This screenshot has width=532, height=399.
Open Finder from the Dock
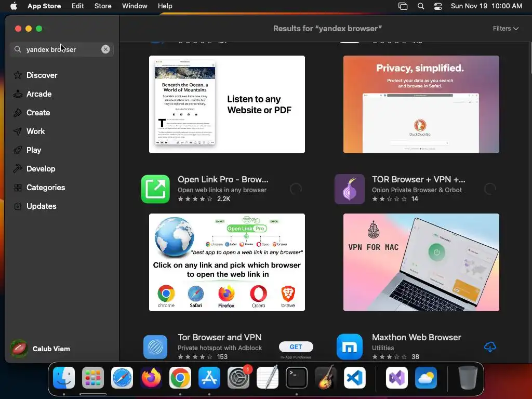click(64, 378)
